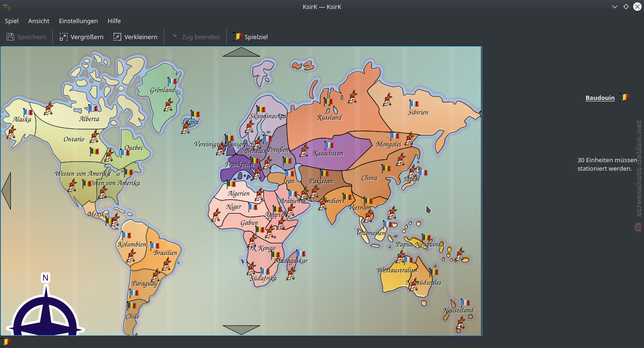
Task: Select the French flag in Mongolei
Action: click(x=394, y=136)
